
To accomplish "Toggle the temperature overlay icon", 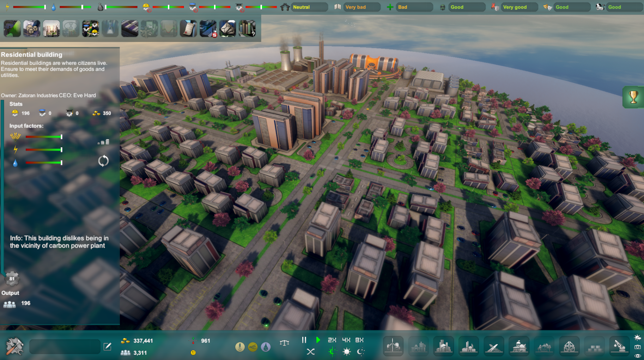I will 240,347.
